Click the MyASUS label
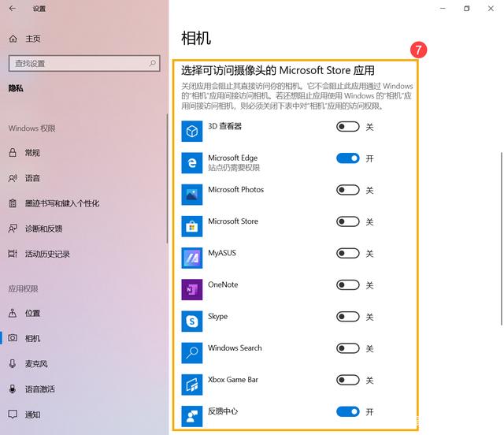The image size is (504, 435). [222, 253]
